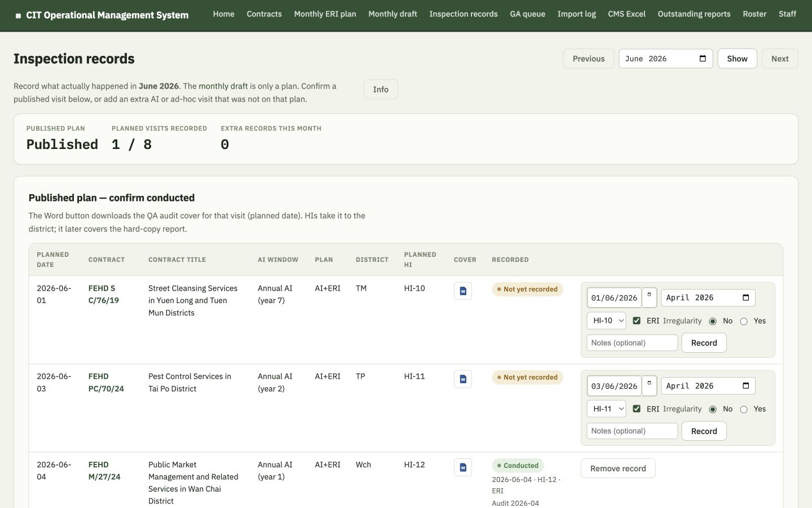Toggle ERI checkbox for FEHD S C/76/19
This screenshot has width=812, height=508.
click(637, 321)
